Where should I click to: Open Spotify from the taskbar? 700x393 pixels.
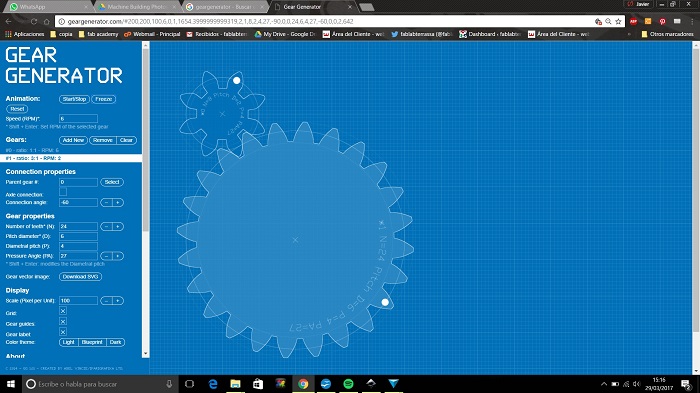[x=348, y=384]
